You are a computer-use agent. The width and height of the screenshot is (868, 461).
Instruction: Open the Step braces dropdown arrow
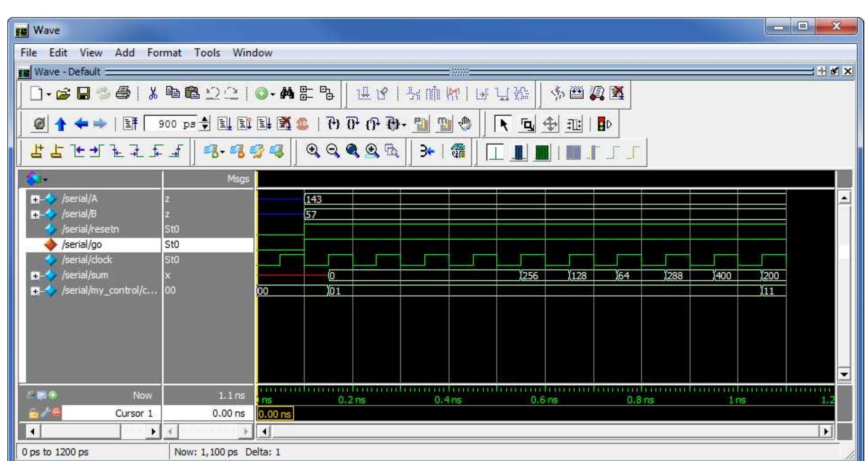[404, 125]
